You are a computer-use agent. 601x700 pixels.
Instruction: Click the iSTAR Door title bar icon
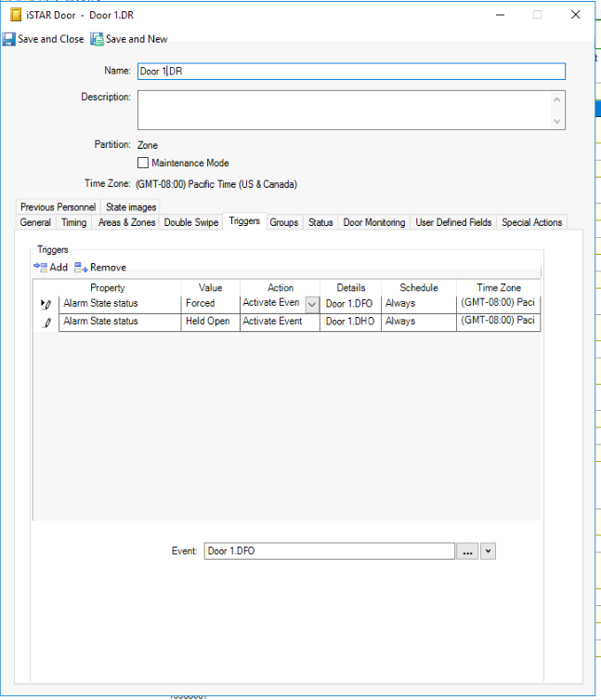click(x=15, y=15)
